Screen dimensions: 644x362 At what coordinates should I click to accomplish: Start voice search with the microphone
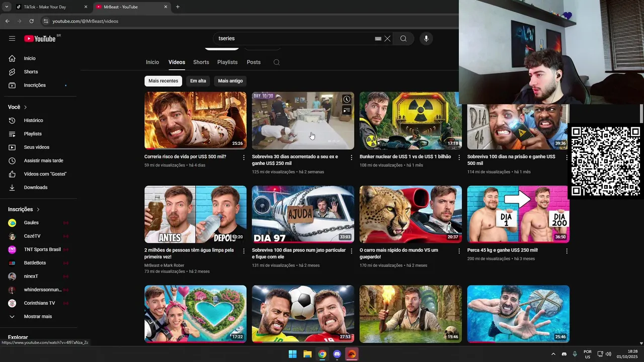click(426, 39)
